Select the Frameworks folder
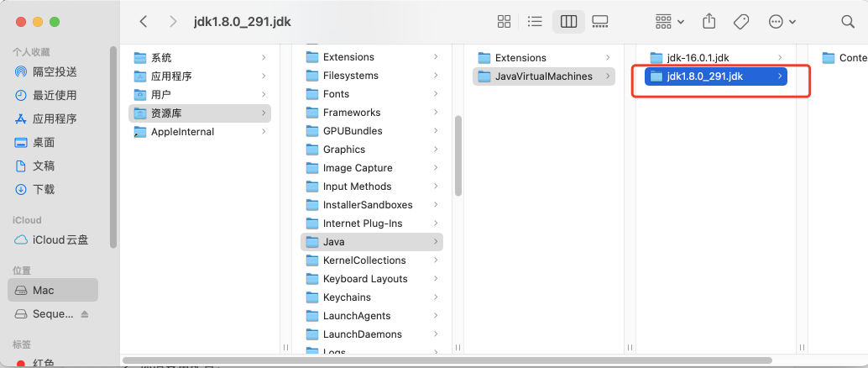Image resolution: width=868 pixels, height=368 pixels. 372,113
